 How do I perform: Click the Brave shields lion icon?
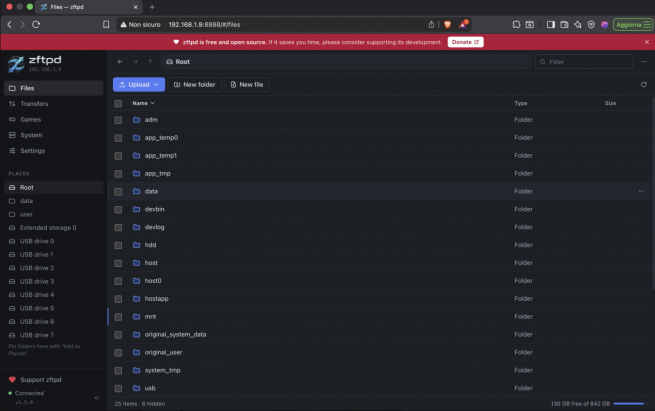(x=447, y=25)
